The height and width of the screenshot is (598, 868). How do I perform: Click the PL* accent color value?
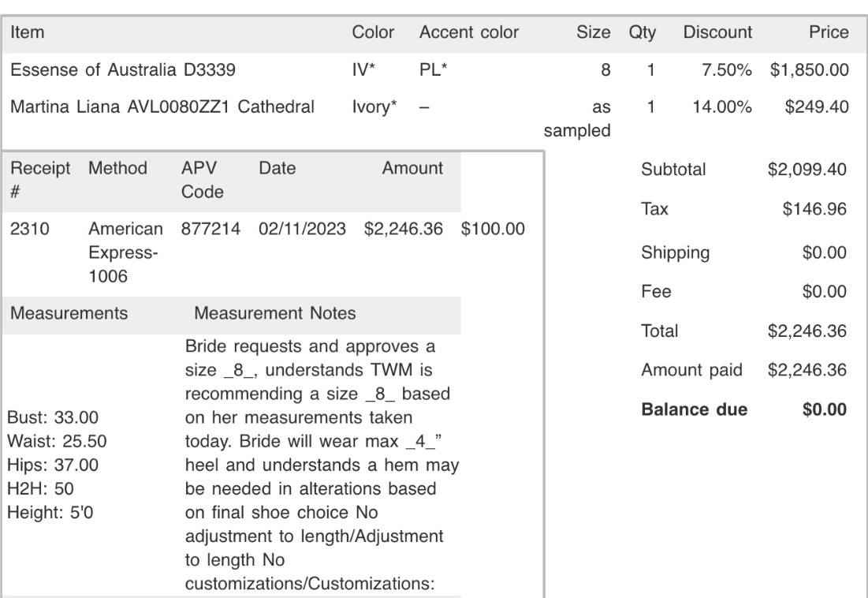(x=434, y=69)
